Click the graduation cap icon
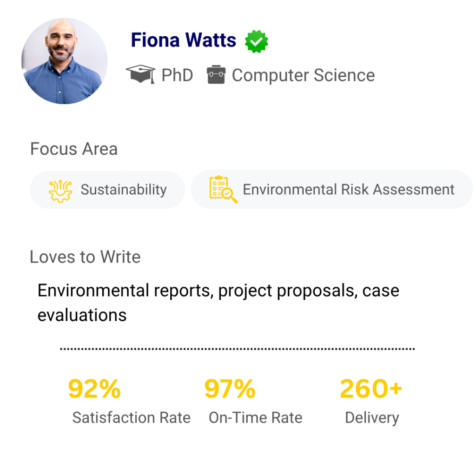 pyautogui.click(x=140, y=75)
